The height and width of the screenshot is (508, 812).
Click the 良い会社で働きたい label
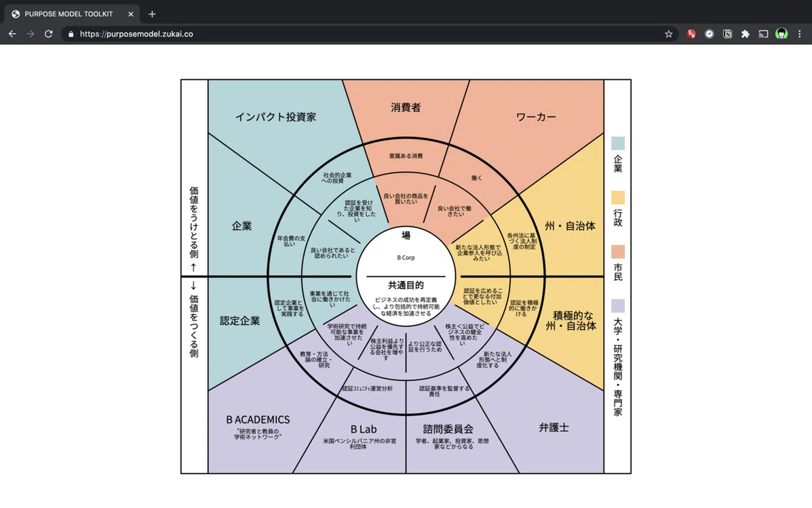455,211
